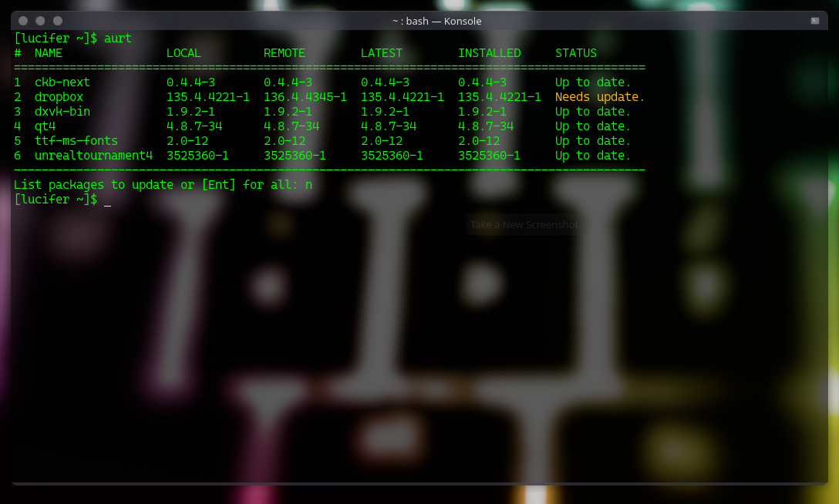Screen dimensions: 839x504
Task: Click the 'Up to date.' status for dxvk-bin
Action: (593, 112)
